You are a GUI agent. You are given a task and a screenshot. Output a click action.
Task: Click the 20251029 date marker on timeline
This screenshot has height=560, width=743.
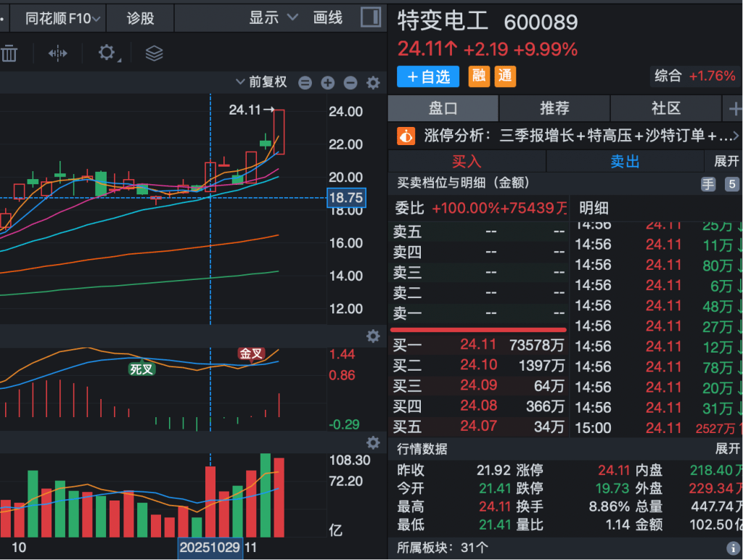click(x=210, y=547)
